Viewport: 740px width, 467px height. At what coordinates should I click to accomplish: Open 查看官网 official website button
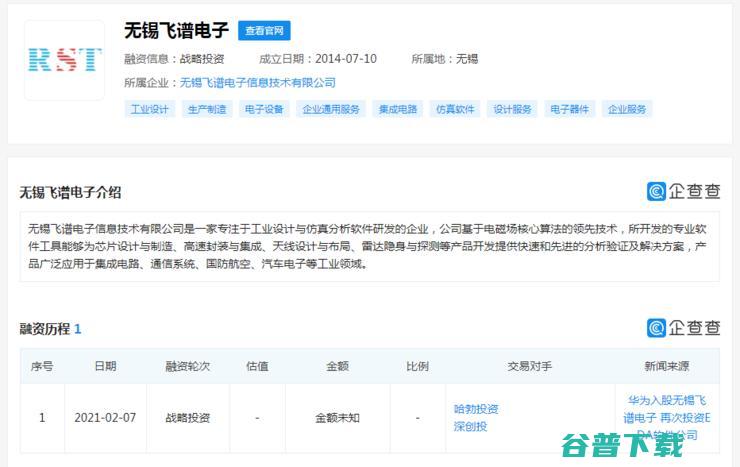tap(264, 31)
